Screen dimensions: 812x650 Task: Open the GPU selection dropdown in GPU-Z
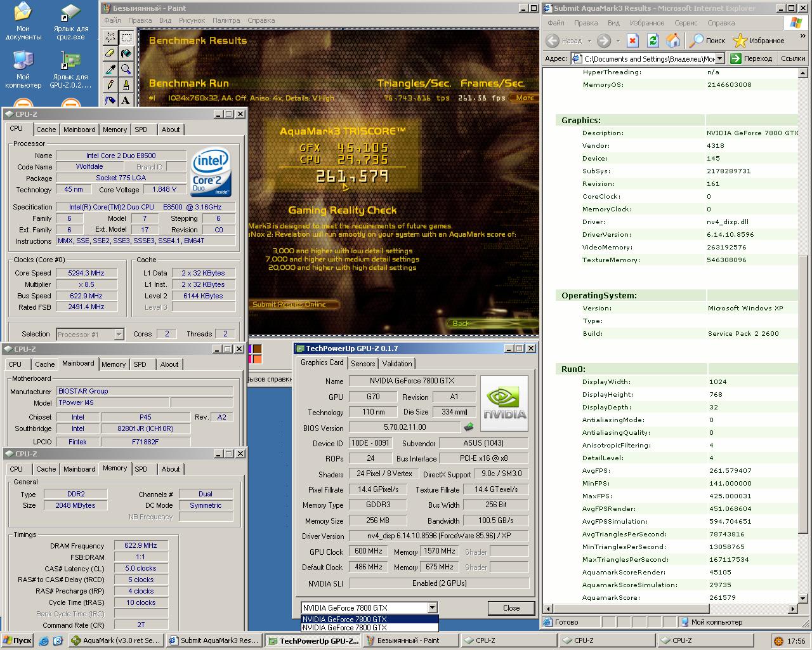(x=432, y=607)
